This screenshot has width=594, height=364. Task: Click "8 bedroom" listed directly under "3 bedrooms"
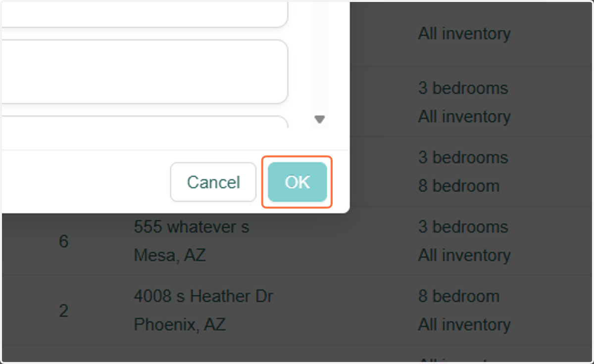[x=459, y=186]
